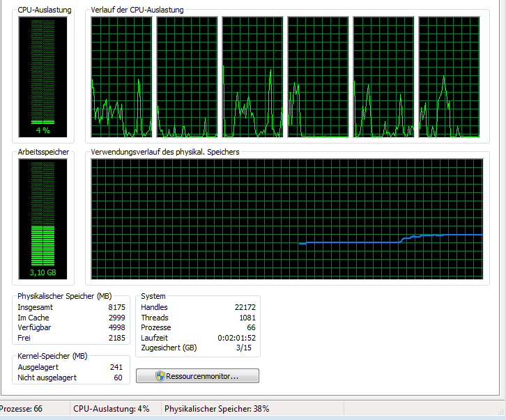The width and height of the screenshot is (506, 420).
Task: Click the Im Cache value 2999
Action: click(117, 318)
